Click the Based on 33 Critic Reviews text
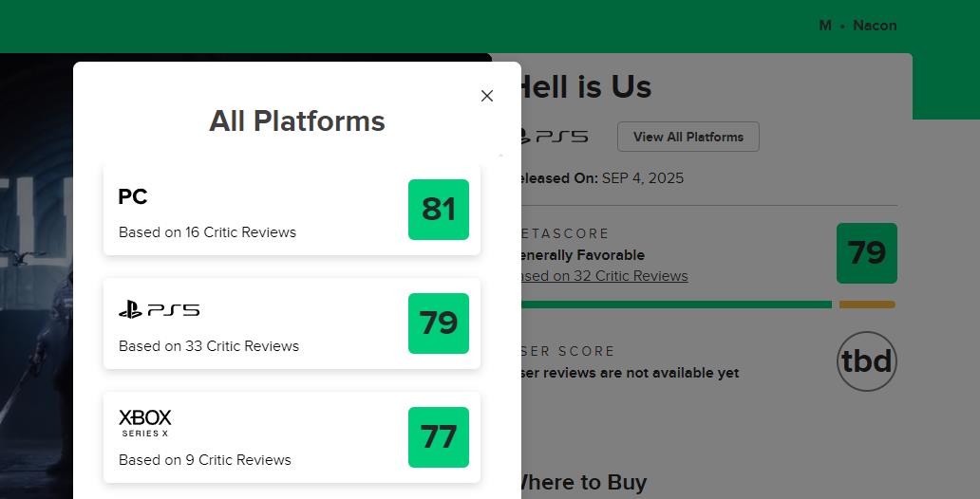The width and height of the screenshot is (980, 499). (209, 346)
